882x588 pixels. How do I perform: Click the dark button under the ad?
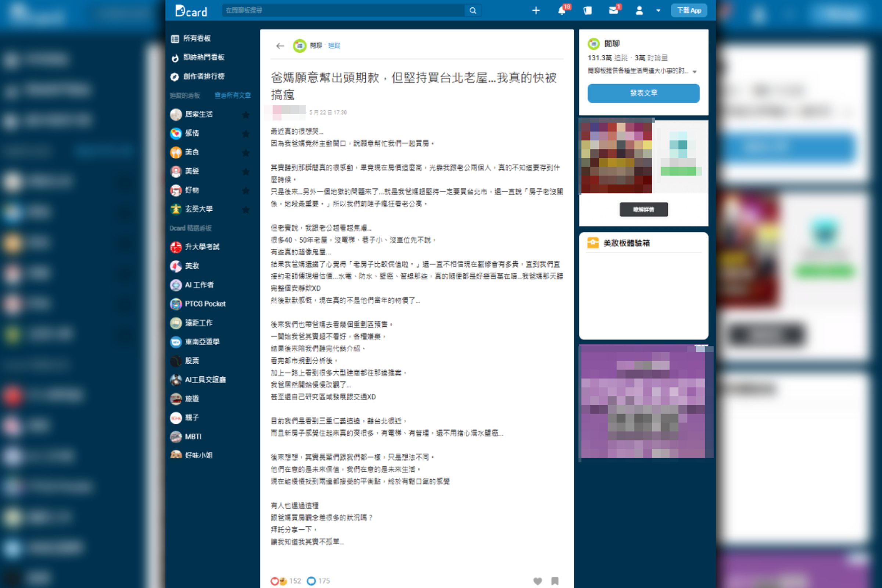[643, 209]
